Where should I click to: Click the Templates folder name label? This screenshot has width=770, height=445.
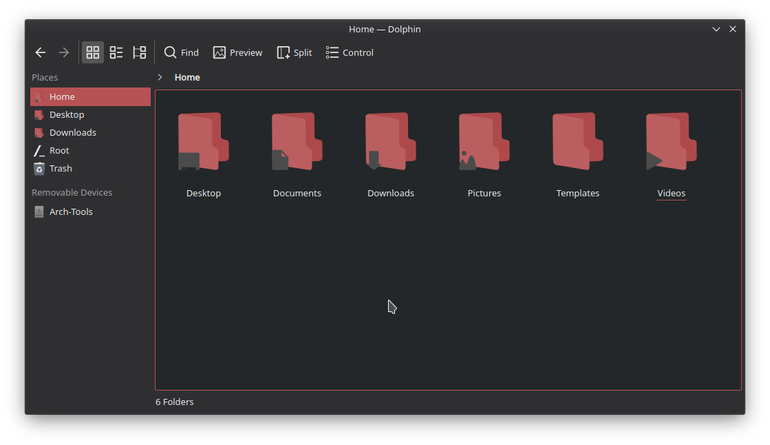coord(578,194)
